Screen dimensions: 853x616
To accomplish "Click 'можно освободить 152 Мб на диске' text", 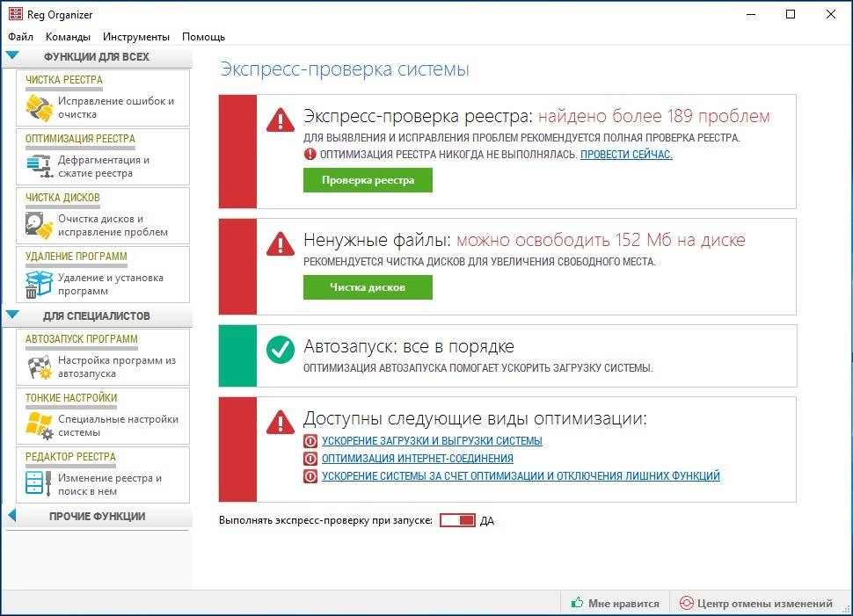I will (601, 240).
